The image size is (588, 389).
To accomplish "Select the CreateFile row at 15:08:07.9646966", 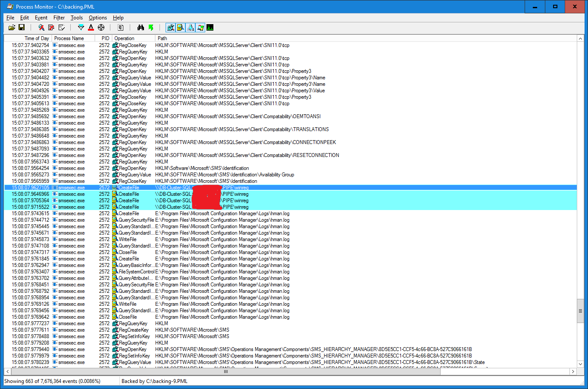I will point(291,194).
